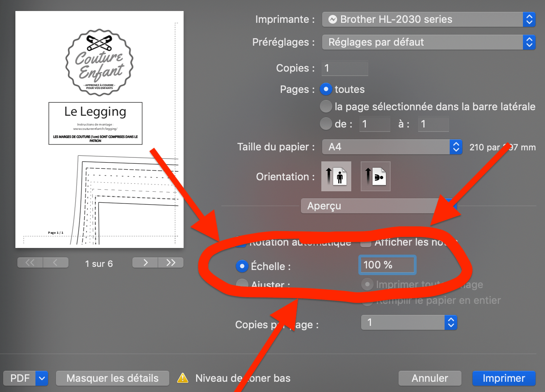
Task: Click the Annuler button
Action: click(x=430, y=378)
